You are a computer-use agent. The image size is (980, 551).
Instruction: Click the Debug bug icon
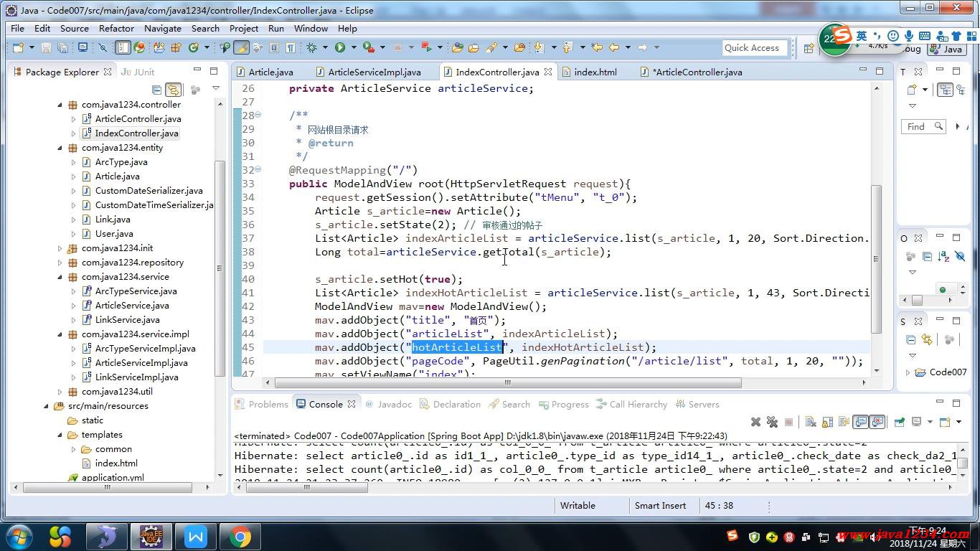point(311,47)
